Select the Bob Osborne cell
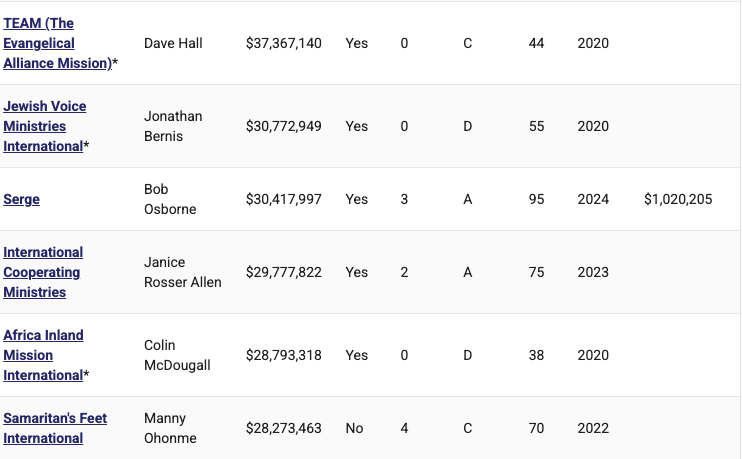 coord(170,199)
